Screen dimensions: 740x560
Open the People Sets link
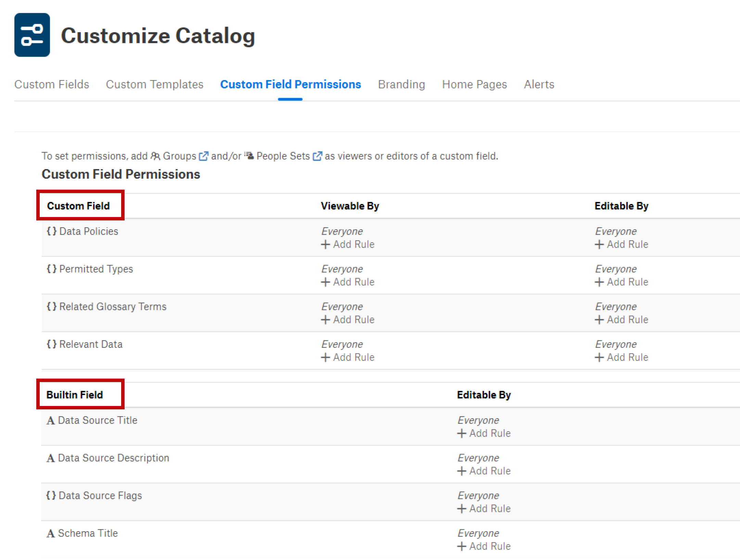point(283,156)
